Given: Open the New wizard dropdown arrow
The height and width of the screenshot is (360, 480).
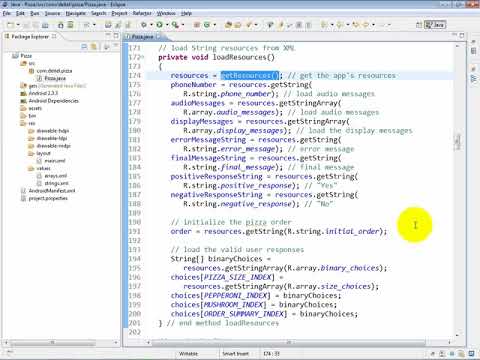Looking at the screenshot, I should [18, 25].
